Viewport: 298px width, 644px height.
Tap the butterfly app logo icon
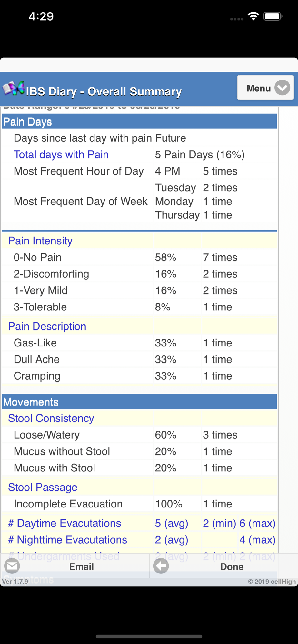coord(14,88)
